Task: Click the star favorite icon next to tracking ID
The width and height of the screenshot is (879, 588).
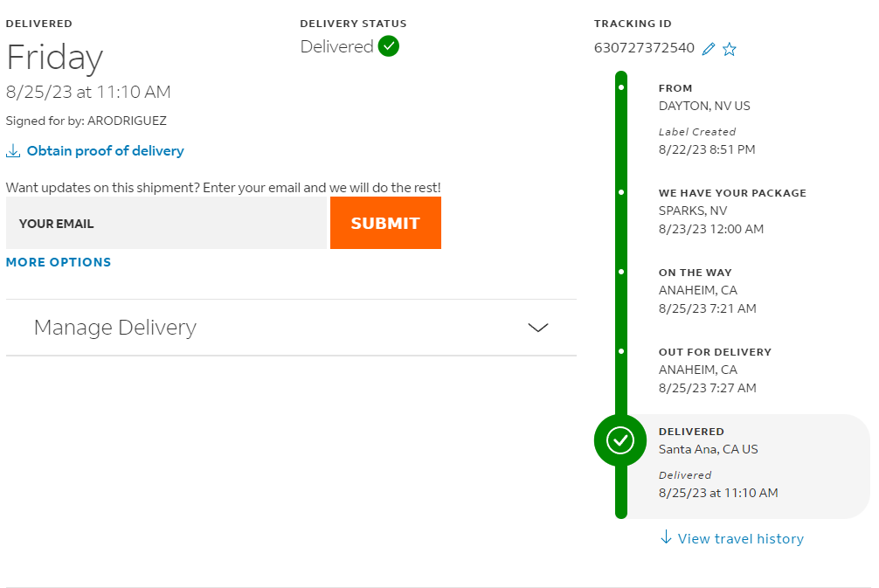Action: [730, 49]
